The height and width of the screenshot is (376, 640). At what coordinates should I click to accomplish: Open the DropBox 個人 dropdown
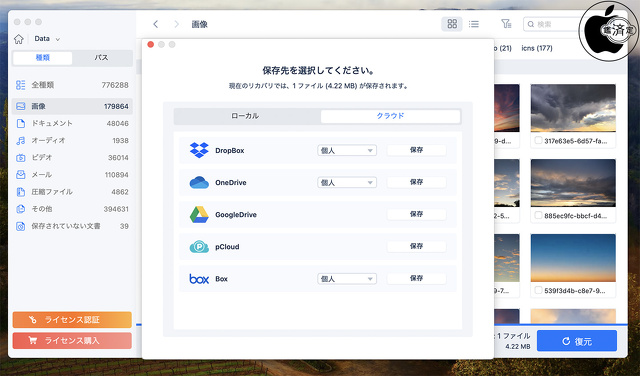tap(347, 151)
